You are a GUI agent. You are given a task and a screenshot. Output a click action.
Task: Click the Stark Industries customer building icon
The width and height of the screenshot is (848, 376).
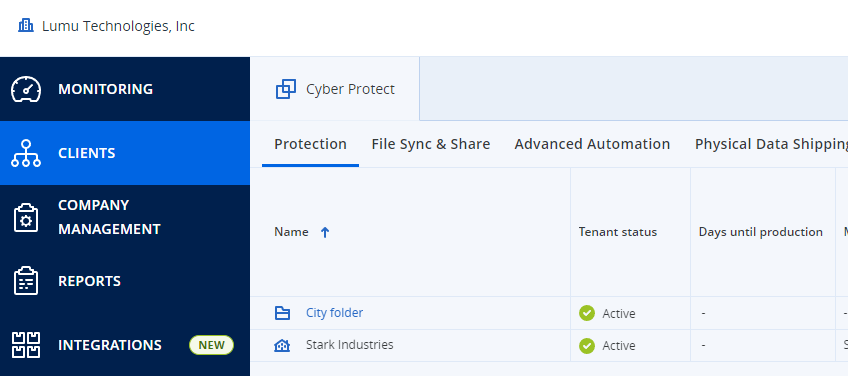point(282,345)
